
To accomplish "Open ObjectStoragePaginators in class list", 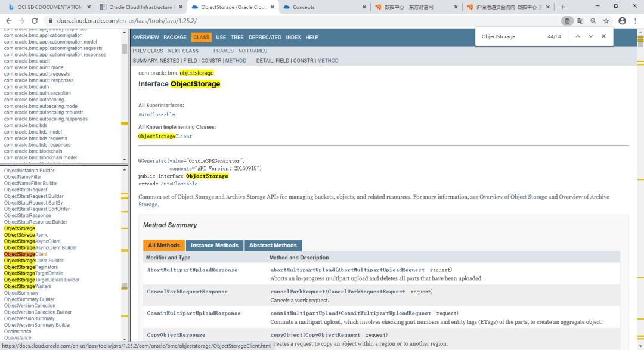I will (x=31, y=267).
